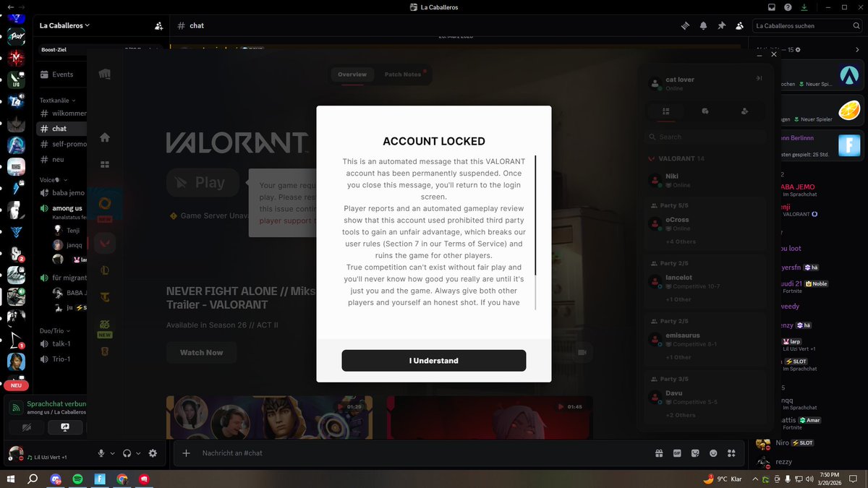Open the GIF picker
Viewport: 868px width, 488px height.
click(x=678, y=453)
